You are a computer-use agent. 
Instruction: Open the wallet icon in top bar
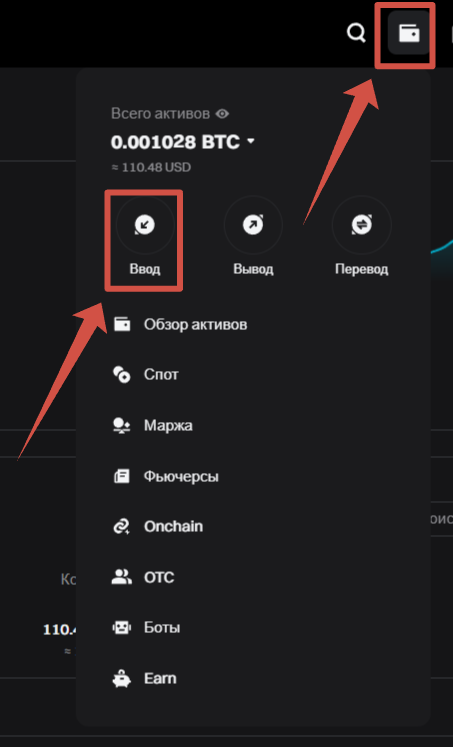409,34
